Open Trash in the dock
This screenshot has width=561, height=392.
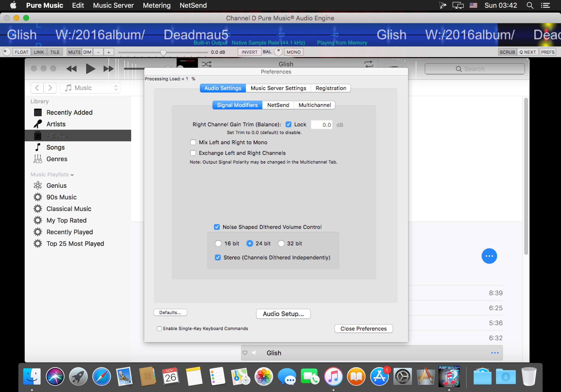[x=529, y=376]
